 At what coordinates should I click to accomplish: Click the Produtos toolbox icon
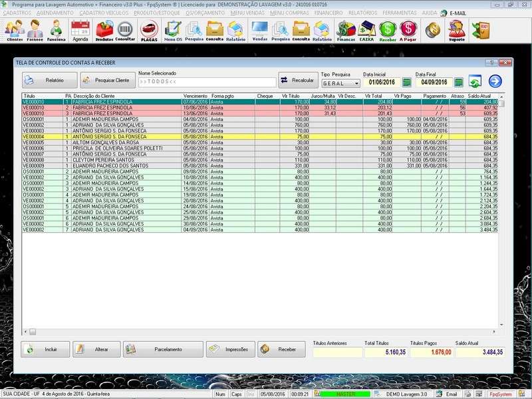[x=104, y=31]
